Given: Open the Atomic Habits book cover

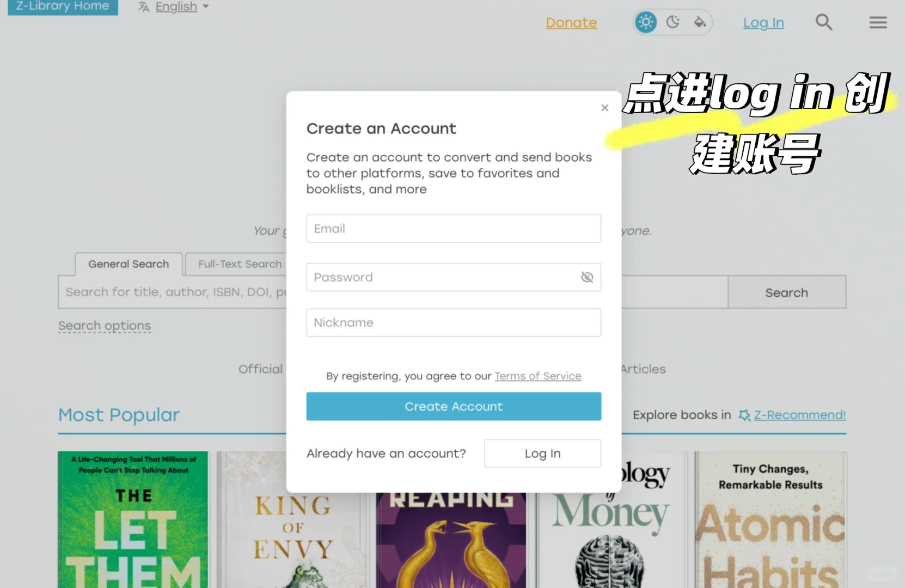Looking at the screenshot, I should (770, 519).
